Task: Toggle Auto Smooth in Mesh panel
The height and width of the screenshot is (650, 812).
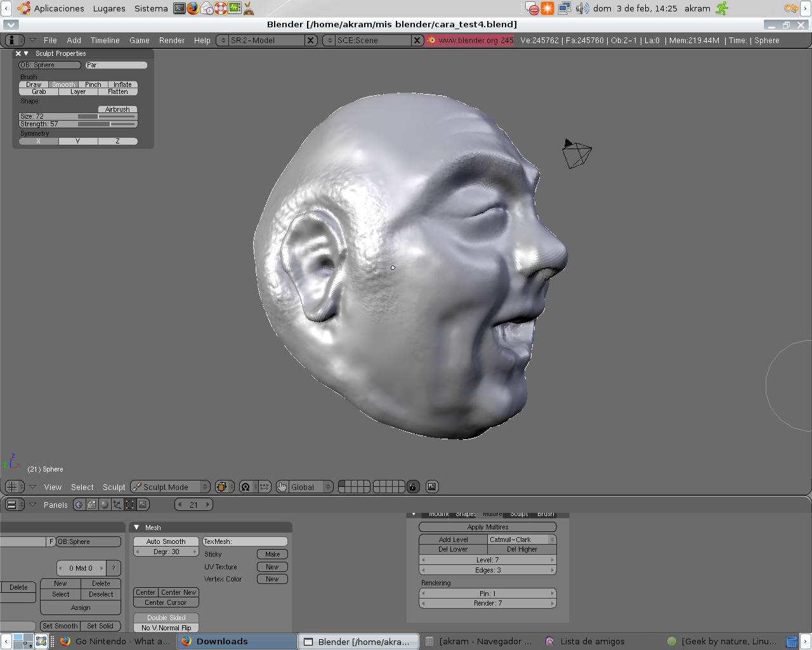Action: (x=166, y=541)
